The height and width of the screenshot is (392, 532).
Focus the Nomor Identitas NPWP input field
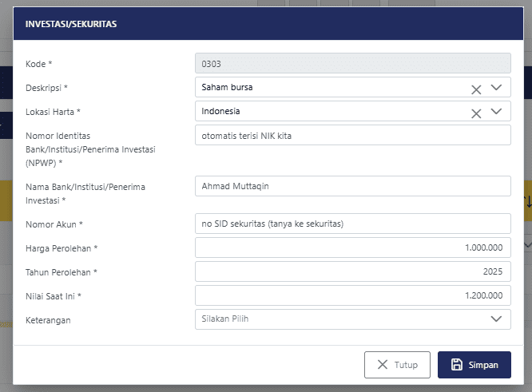[352, 135]
